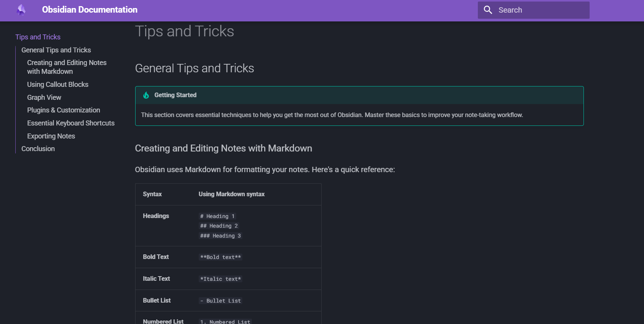Click the Tips and Tricks page heading

(x=185, y=31)
